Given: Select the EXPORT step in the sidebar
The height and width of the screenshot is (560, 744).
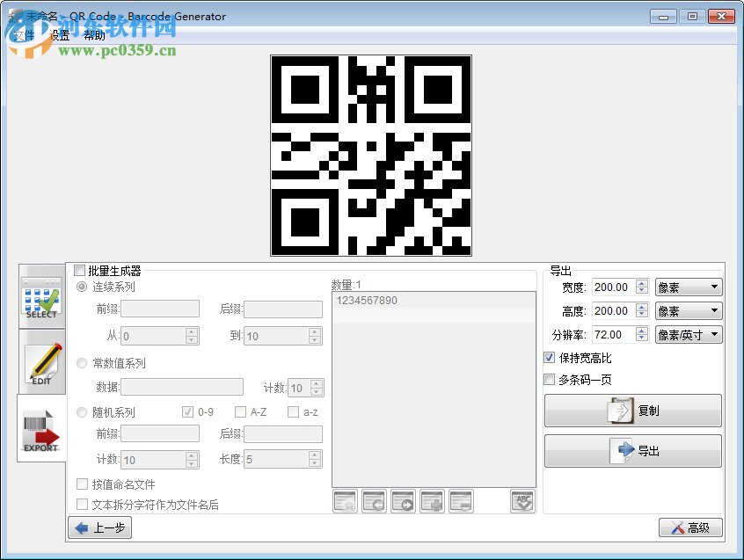Looking at the screenshot, I should 41,431.
